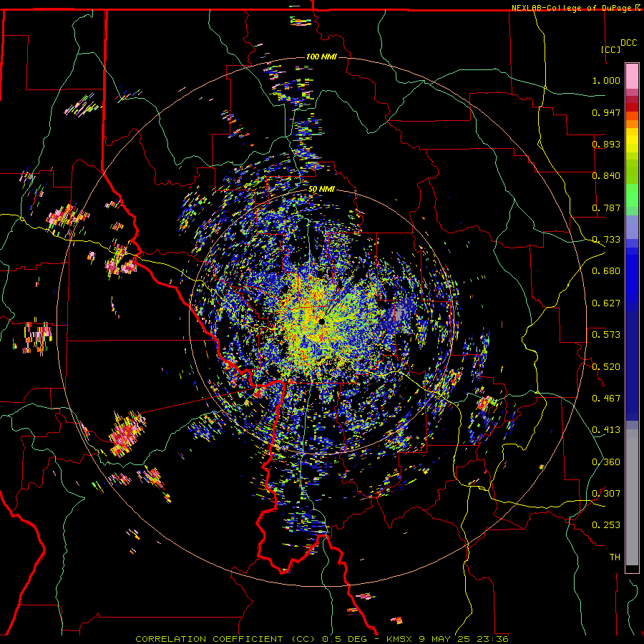Select the 0.253 scale value
Image resolution: width=644 pixels, height=644 pixels.
606,525
